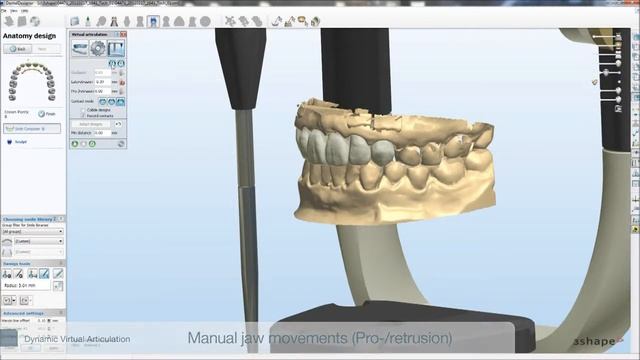Select the highlighted Anatomy design step icon
This screenshot has height=360, width=640.
click(x=153, y=21)
